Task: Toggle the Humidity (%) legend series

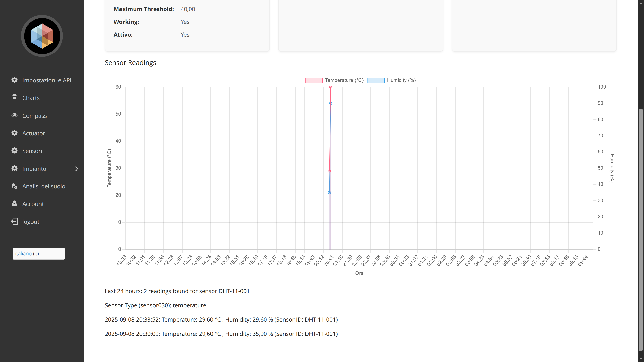Action: [x=401, y=80]
